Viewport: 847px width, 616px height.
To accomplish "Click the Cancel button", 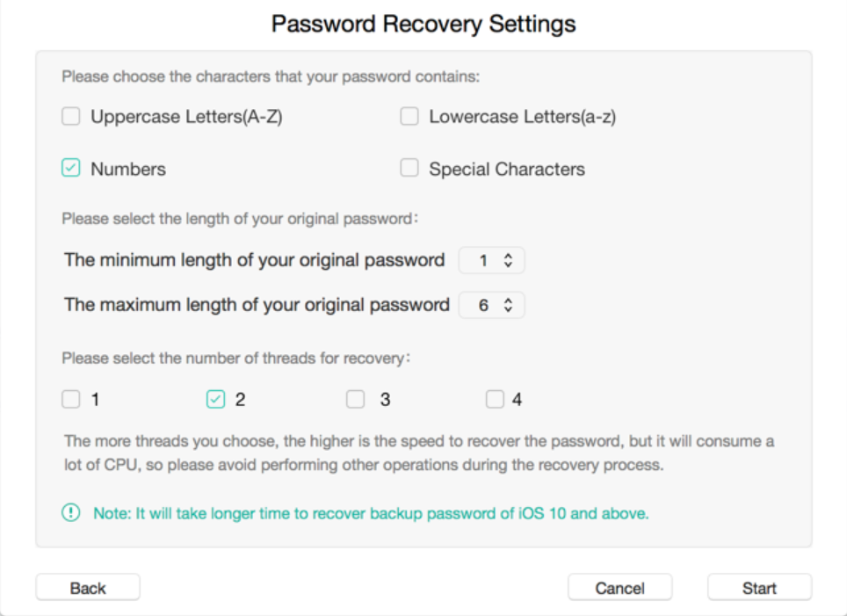I will (619, 588).
